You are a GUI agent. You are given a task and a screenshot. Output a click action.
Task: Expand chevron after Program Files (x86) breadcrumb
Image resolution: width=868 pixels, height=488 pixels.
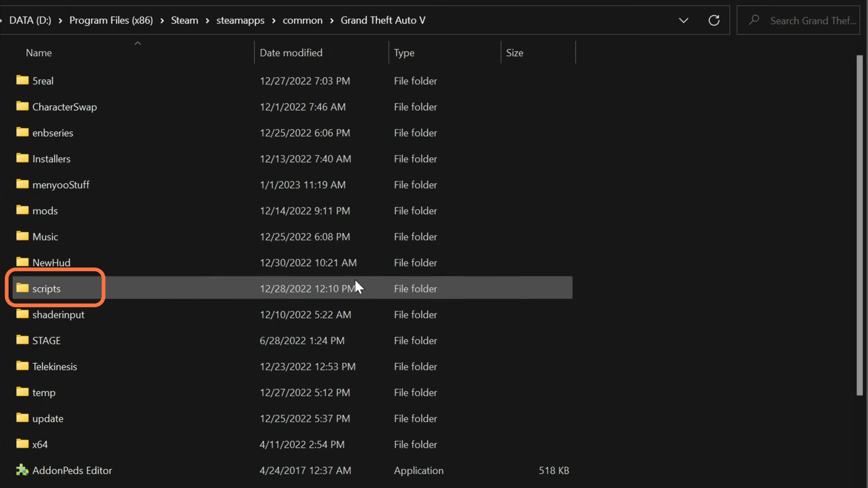[x=162, y=21]
